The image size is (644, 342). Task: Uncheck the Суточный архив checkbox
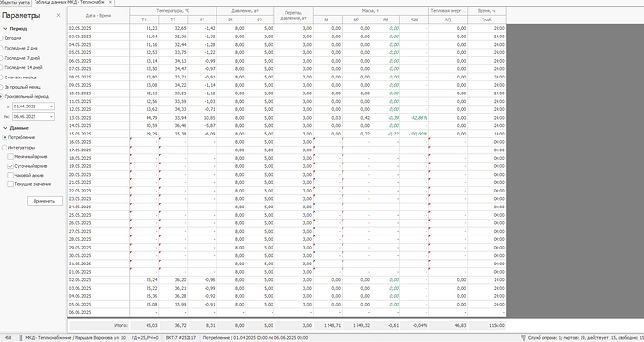(10, 166)
